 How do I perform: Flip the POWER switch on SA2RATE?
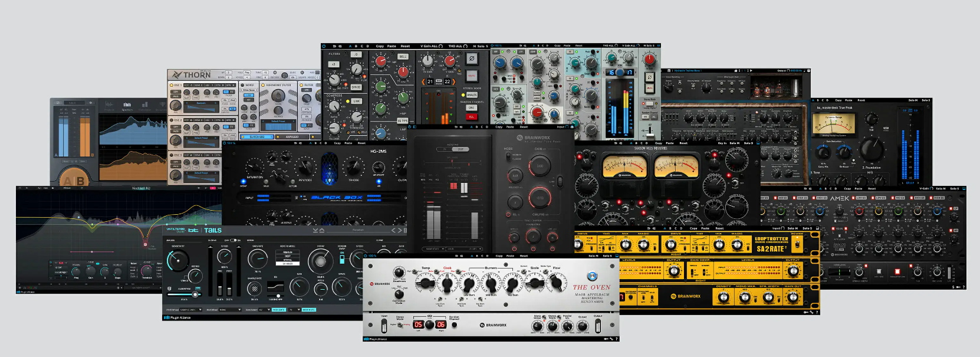[x=797, y=244]
